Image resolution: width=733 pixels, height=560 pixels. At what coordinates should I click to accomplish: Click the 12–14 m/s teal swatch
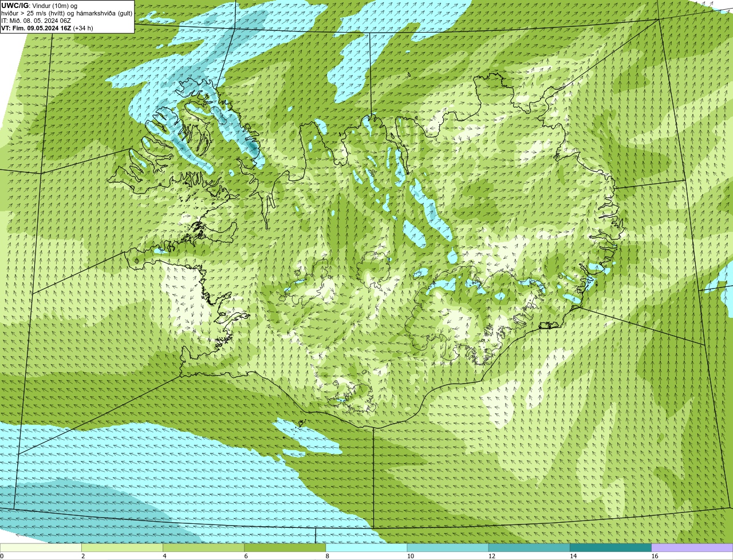(x=529, y=547)
